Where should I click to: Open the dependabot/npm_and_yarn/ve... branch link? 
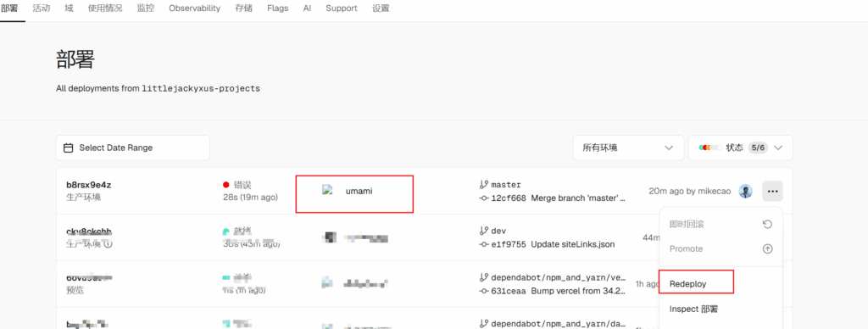(x=559, y=277)
